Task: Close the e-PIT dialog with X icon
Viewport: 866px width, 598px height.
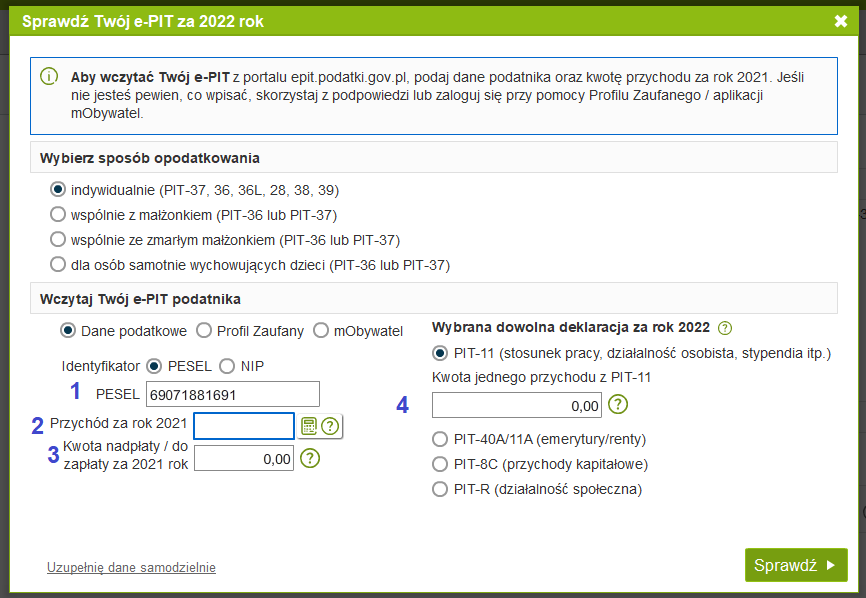Action: pyautogui.click(x=840, y=20)
